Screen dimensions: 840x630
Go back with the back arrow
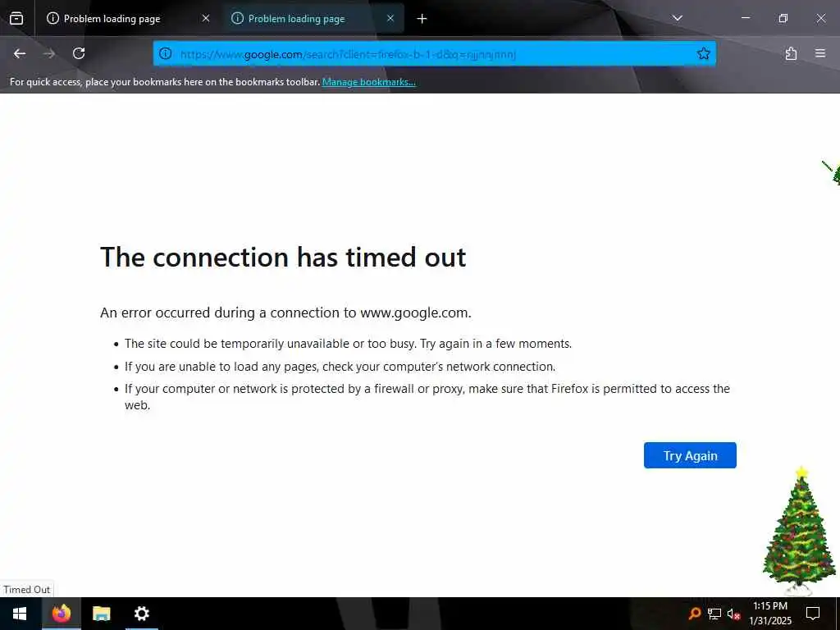coord(20,53)
